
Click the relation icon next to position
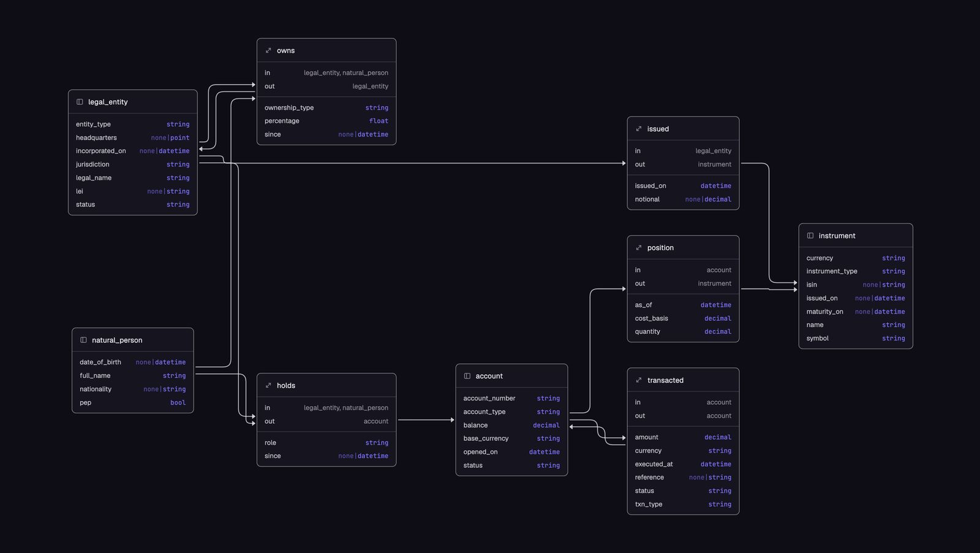639,247
